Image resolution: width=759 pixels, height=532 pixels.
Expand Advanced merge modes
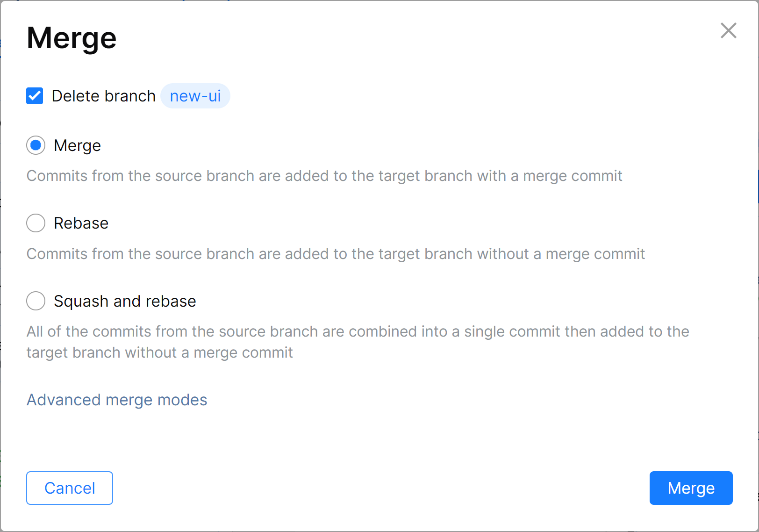tap(117, 400)
